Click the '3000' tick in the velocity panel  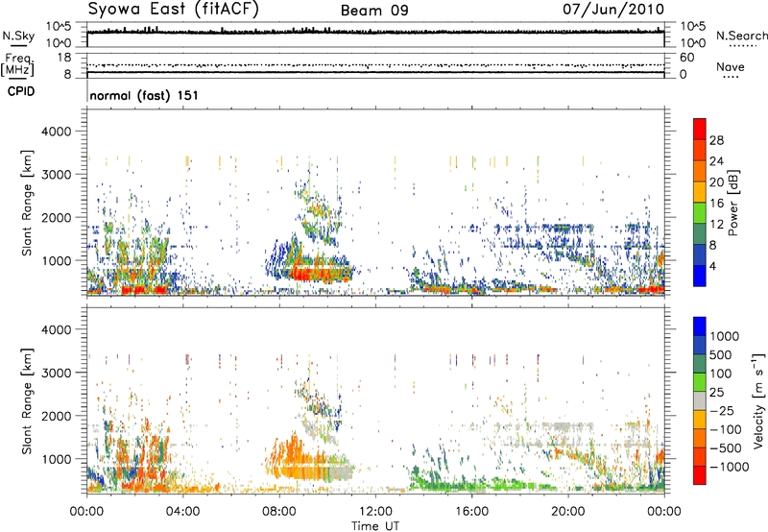pyautogui.click(x=56, y=373)
